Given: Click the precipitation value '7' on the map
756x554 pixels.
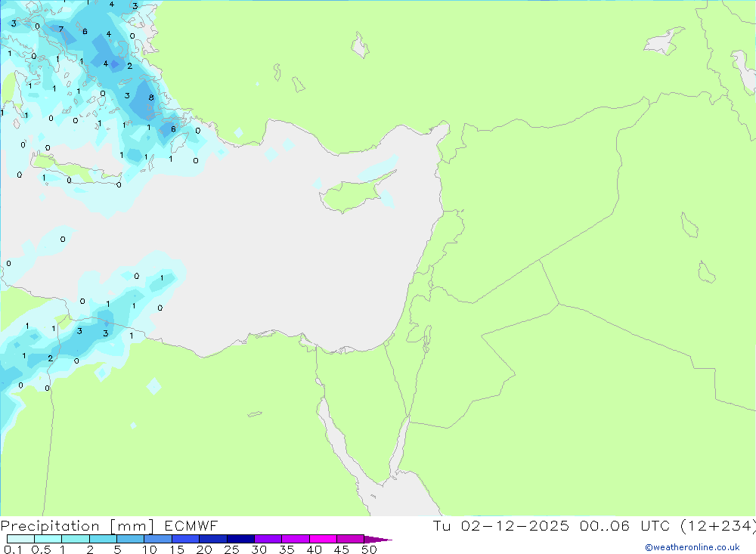Looking at the screenshot, I should pos(60,29).
